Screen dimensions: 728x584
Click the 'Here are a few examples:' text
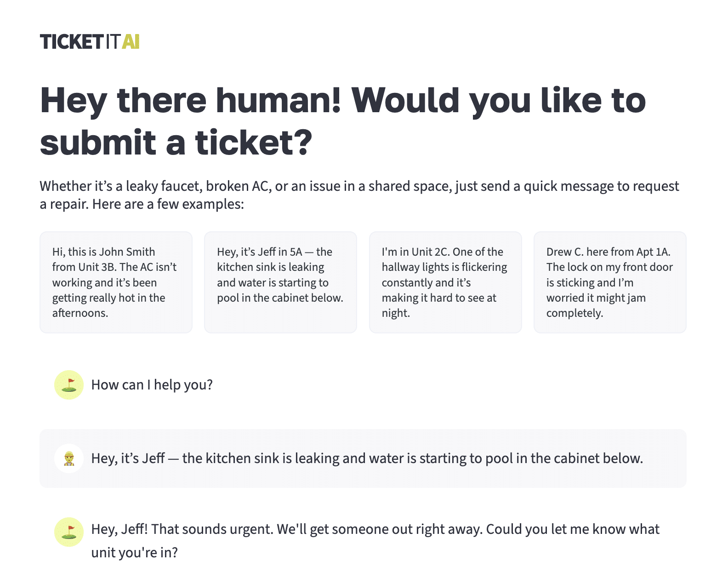point(168,204)
